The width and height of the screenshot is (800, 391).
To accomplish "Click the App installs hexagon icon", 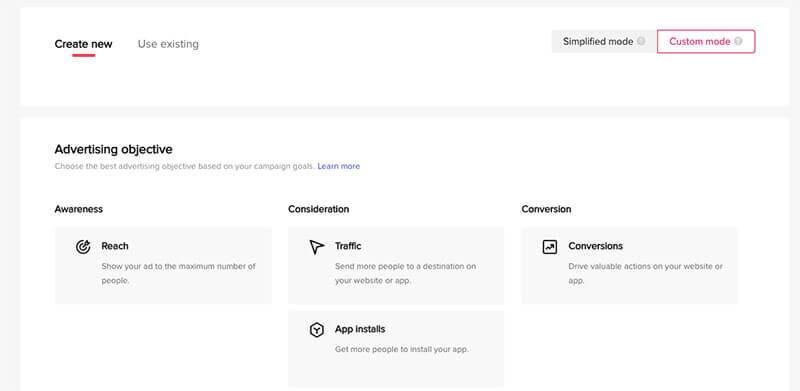I will tap(317, 330).
